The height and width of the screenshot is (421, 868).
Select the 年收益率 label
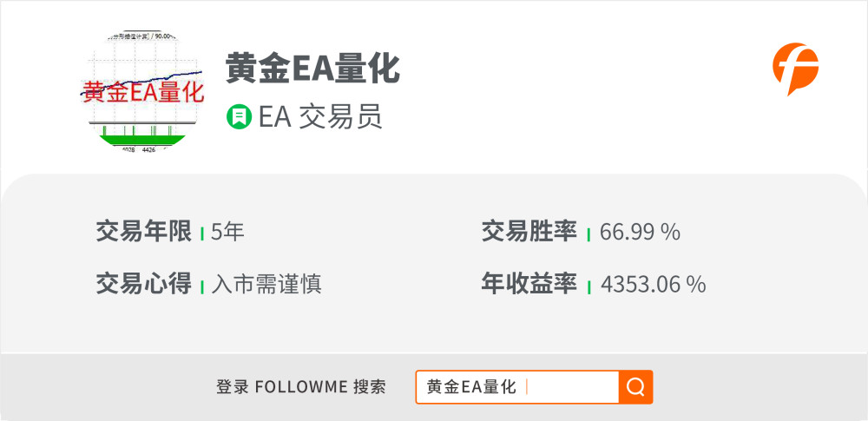pos(529,284)
